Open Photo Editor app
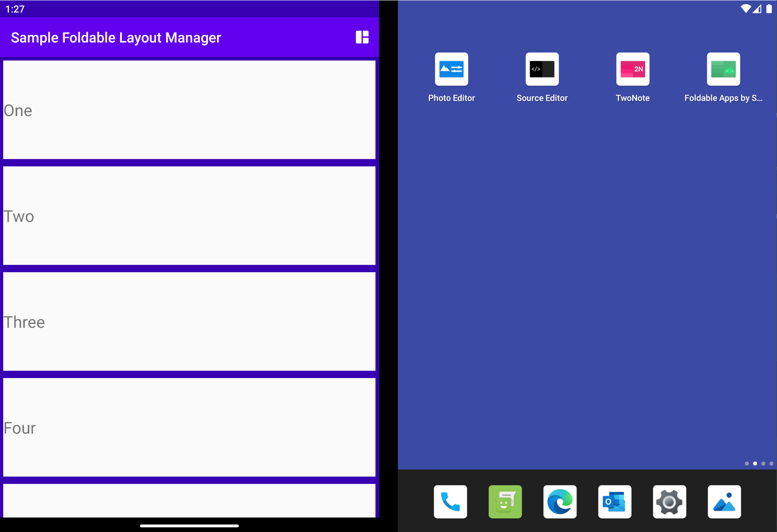 coord(451,69)
